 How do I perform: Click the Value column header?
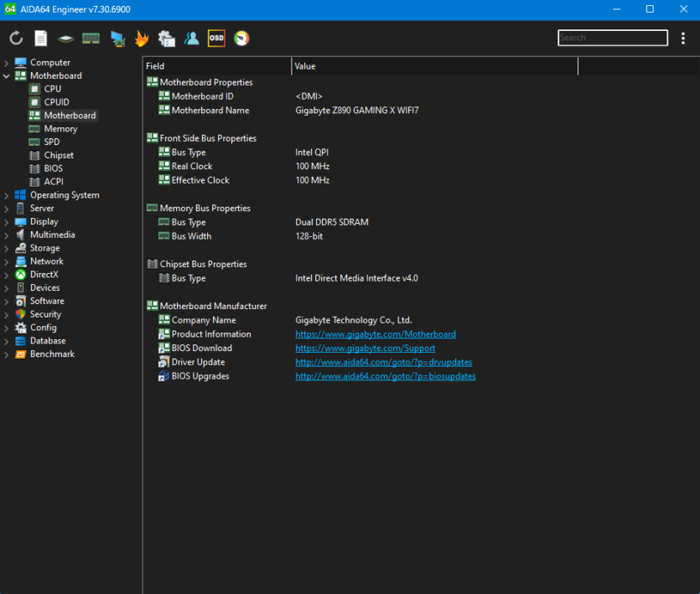coord(435,66)
